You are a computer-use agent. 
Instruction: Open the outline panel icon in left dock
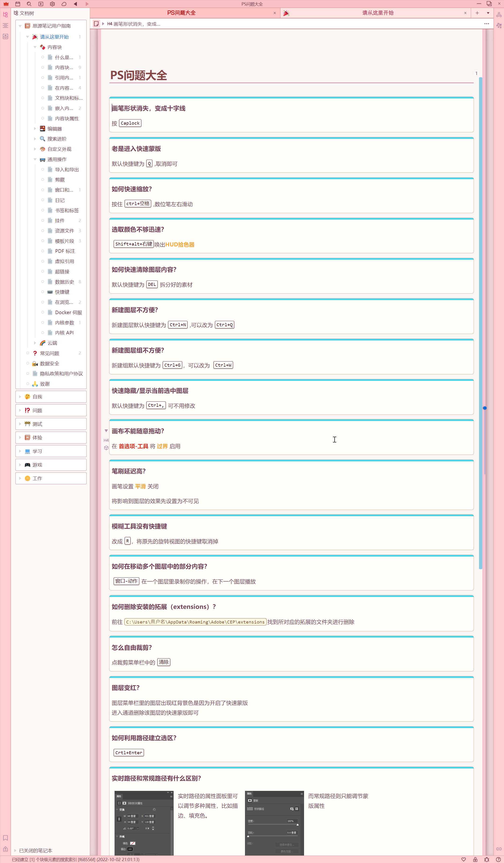(x=5, y=26)
